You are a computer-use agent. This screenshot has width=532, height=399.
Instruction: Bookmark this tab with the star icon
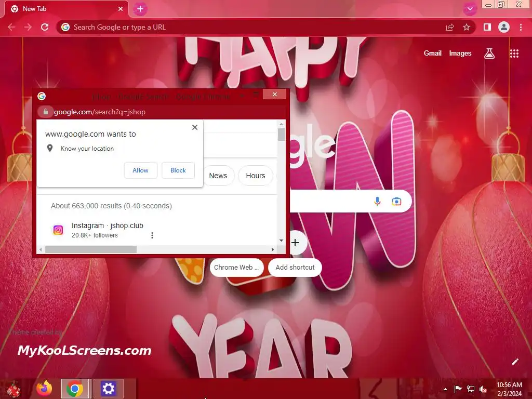click(467, 27)
